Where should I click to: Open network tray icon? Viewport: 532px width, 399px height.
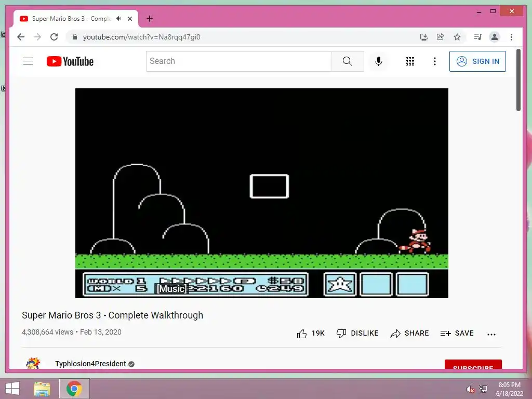coord(483,389)
